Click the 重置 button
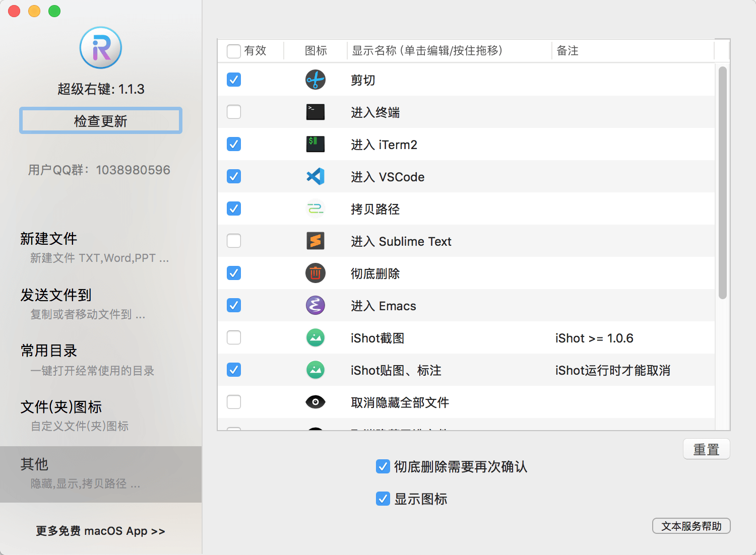The image size is (756, 555). coord(707,449)
